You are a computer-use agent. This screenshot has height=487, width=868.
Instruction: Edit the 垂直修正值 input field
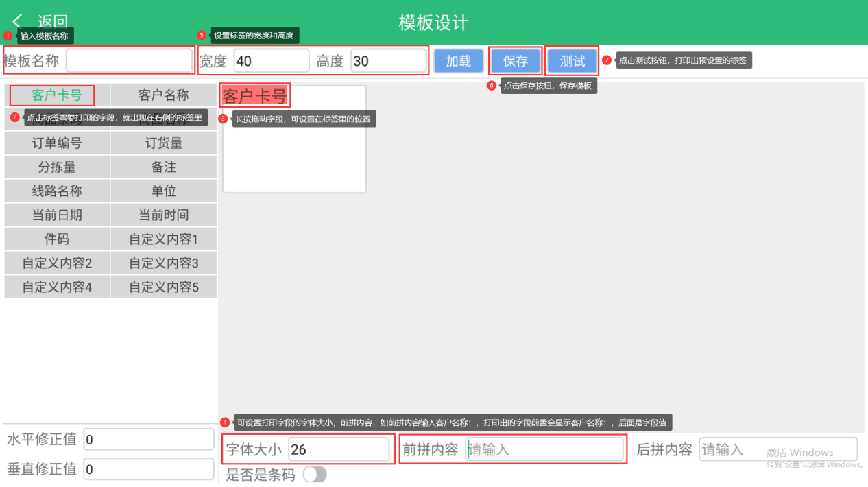tap(148, 470)
